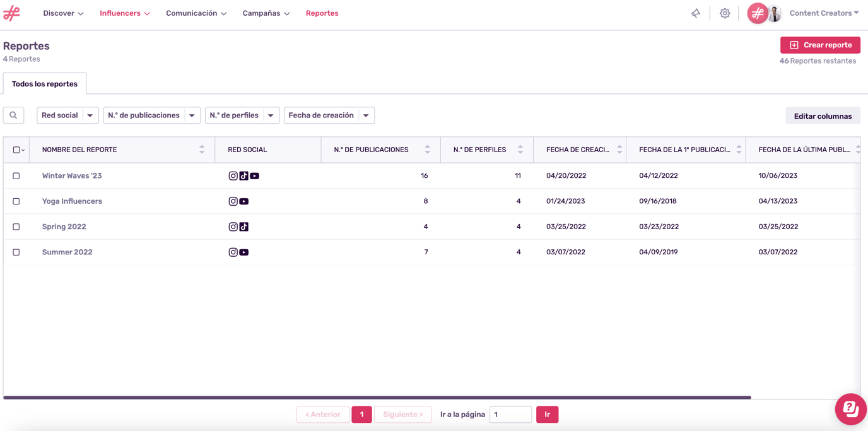Open the help chat bubble icon
This screenshot has height=431, width=868.
click(x=850, y=409)
